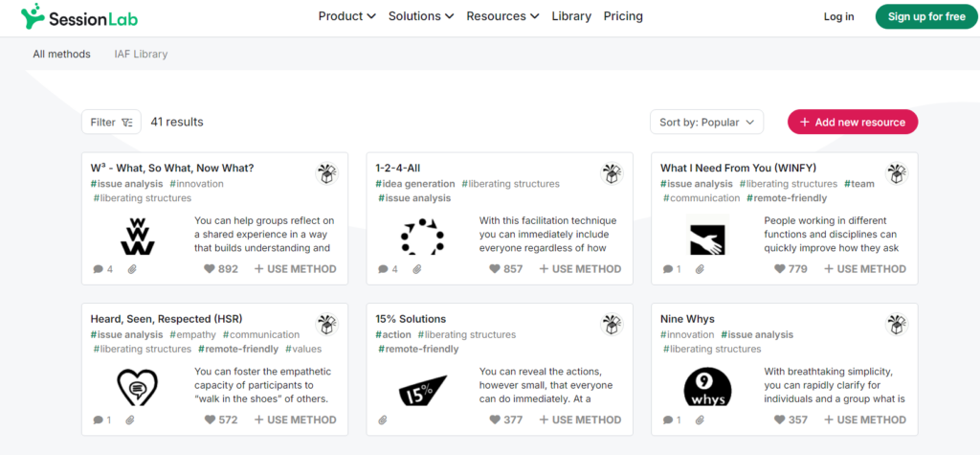Click the attachment paperclip on W³ card

[x=132, y=269]
